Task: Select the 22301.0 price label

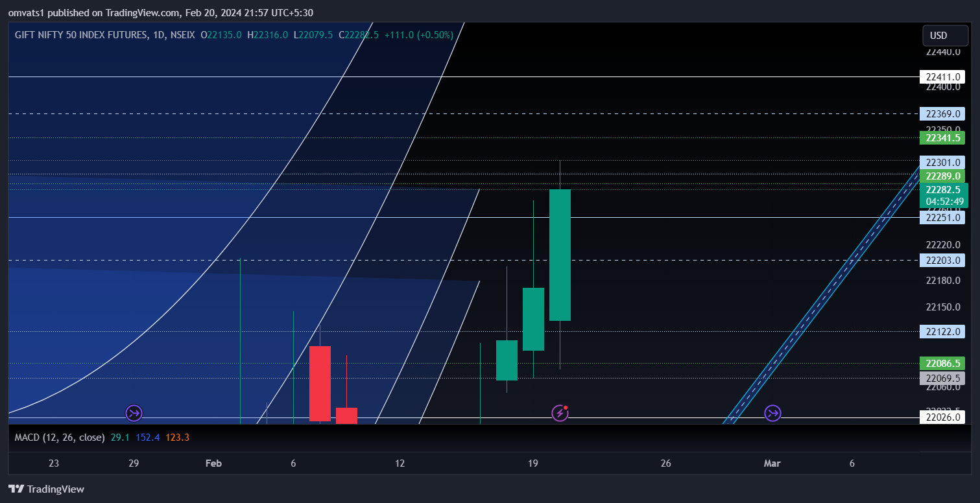Action: [x=942, y=162]
